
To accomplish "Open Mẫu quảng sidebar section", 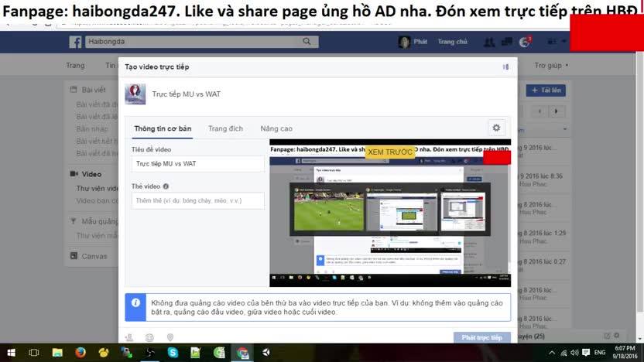I will coord(99,221).
